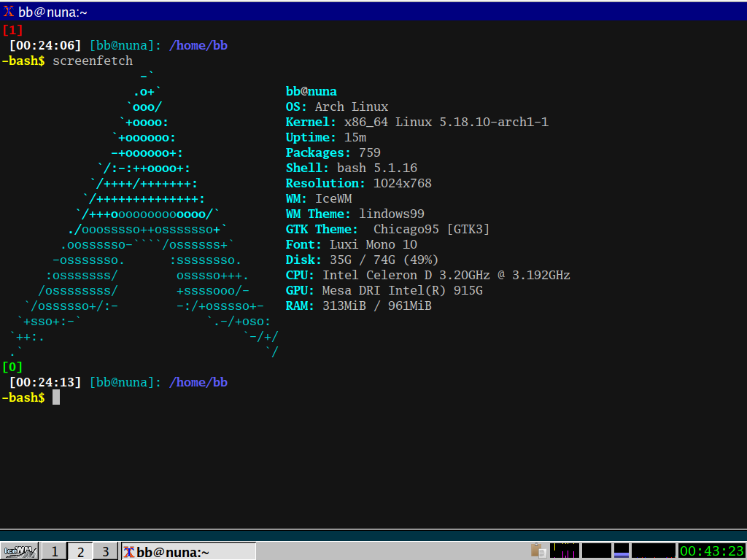
Task: Click the timestamp '[00:24:13]'
Action: tap(45, 382)
